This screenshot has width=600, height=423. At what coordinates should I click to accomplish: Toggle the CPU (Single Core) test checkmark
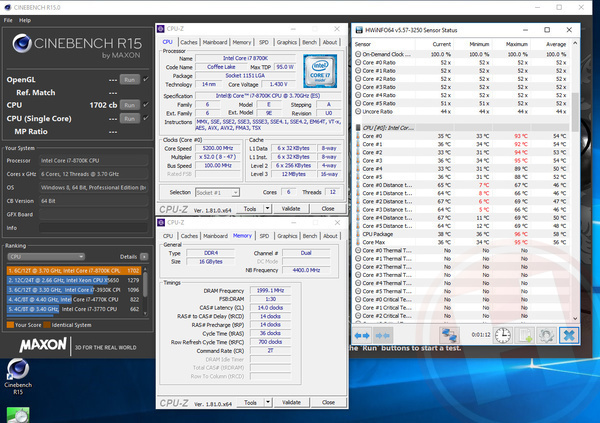[145, 118]
